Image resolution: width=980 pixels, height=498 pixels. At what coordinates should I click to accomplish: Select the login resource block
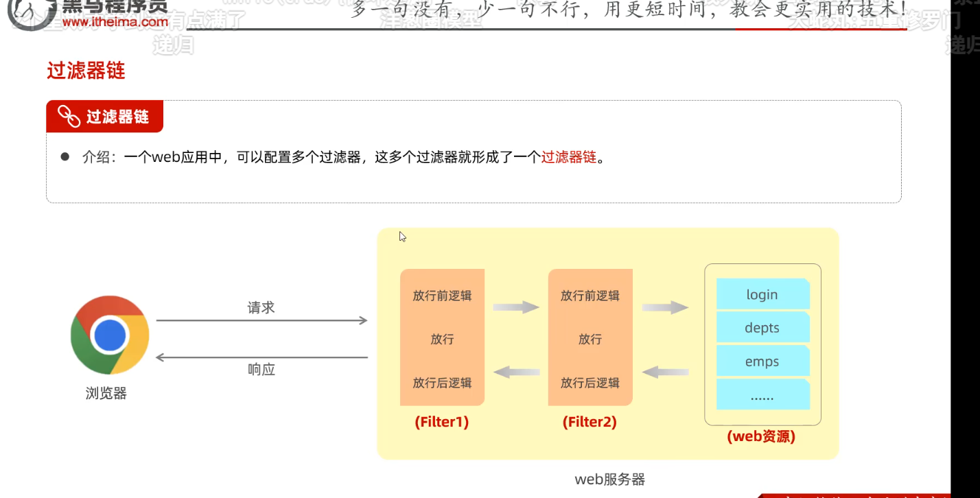(x=762, y=294)
